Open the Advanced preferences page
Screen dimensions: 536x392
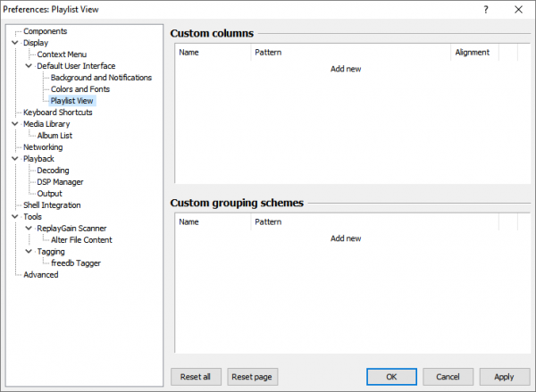pos(41,275)
